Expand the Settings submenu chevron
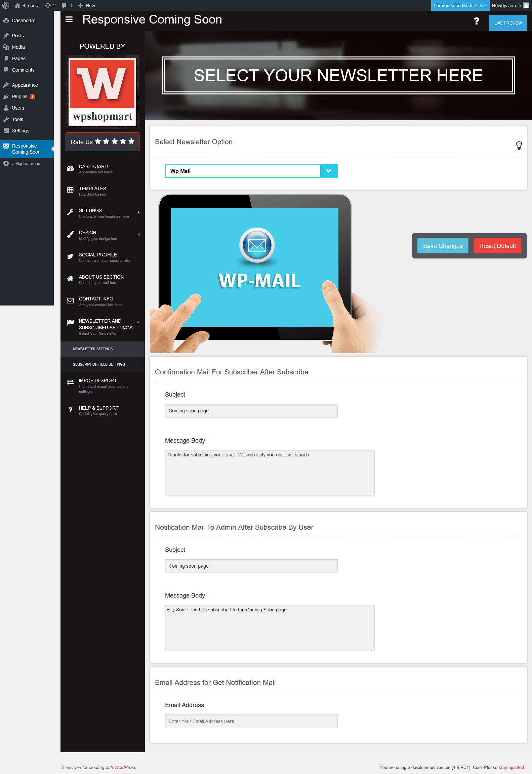 click(x=138, y=212)
